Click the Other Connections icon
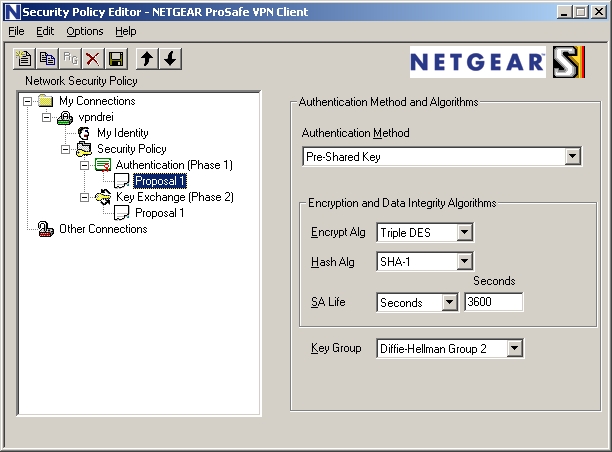The height and width of the screenshot is (452, 612). click(46, 229)
